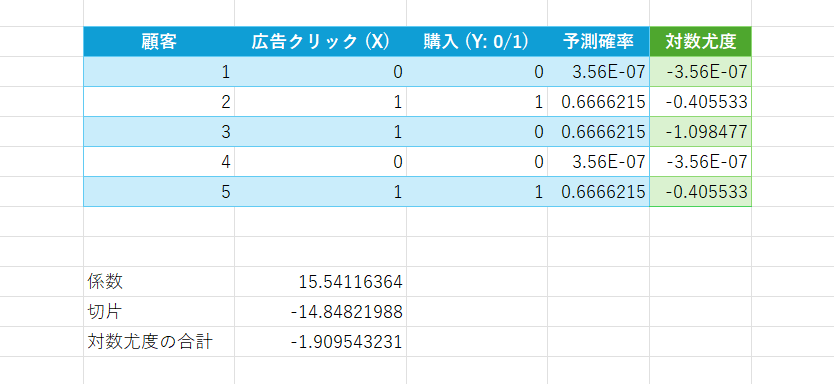Screen dimensions: 834x384
Task: Select customer 3's 予測確率 cell 0.6666215
Action: coord(598,131)
